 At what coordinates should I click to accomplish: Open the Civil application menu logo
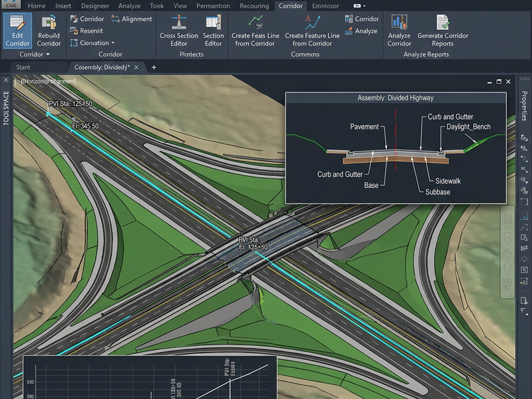(11, 4)
